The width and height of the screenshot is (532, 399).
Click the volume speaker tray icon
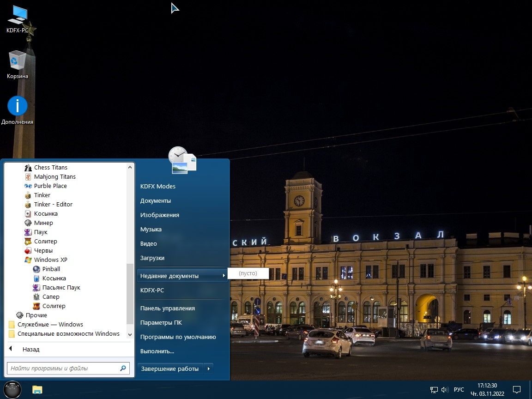445,390
